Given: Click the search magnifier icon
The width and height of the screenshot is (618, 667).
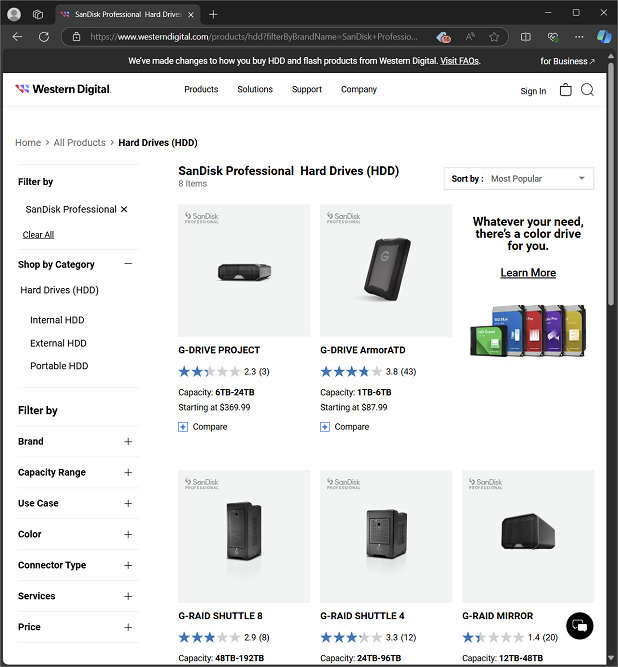Looking at the screenshot, I should coord(587,90).
